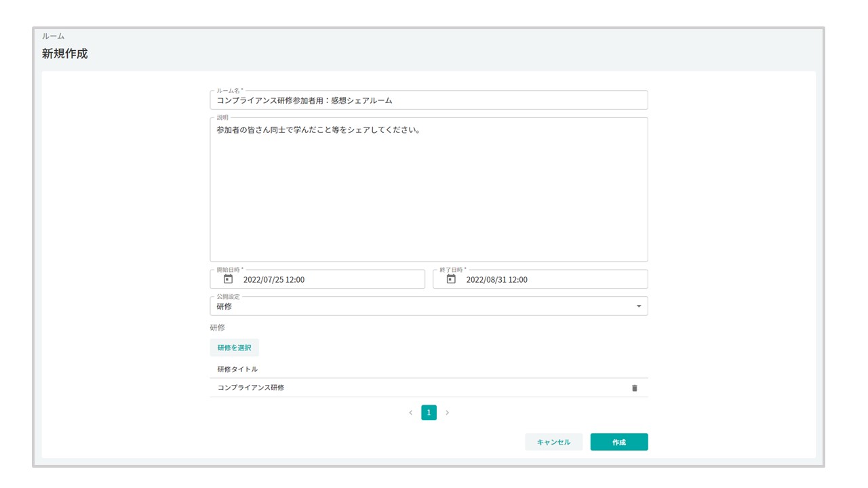This screenshot has height=488, width=868.
Task: Open the 公開設定 dropdown
Action: coord(429,306)
